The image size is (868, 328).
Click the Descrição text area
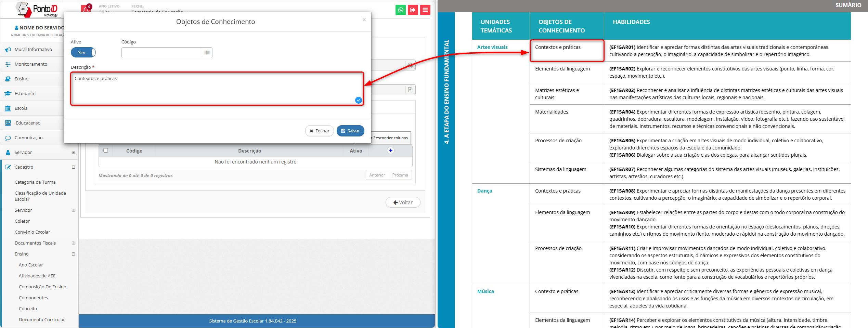(x=216, y=89)
